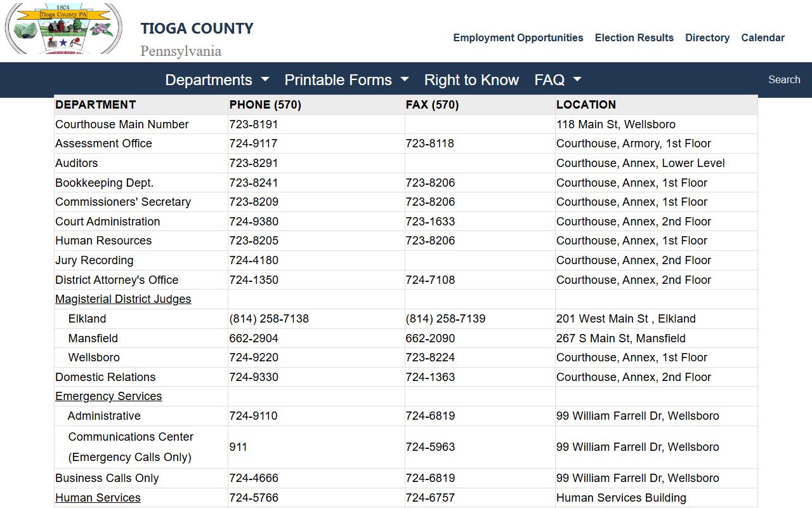Open the Calendar link

763,37
